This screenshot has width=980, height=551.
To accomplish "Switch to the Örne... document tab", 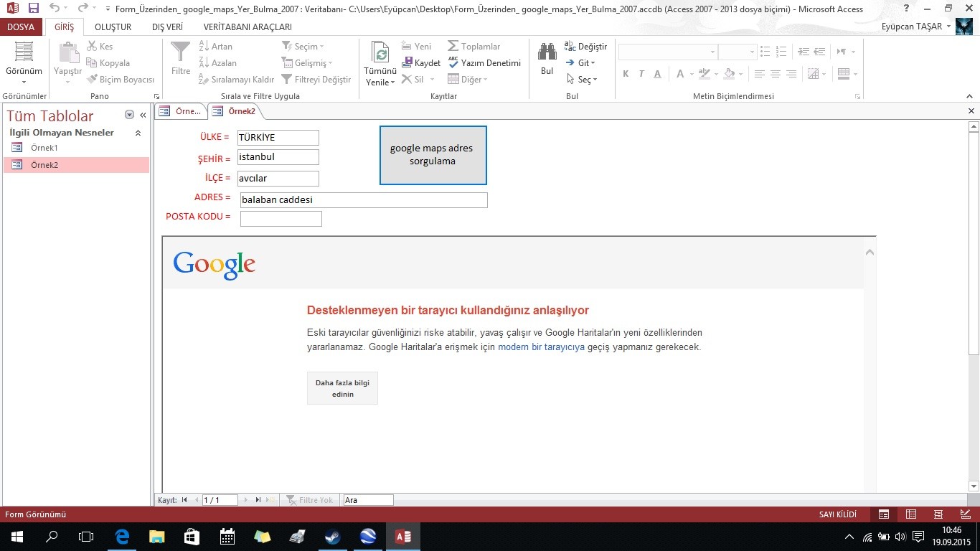I will (x=181, y=111).
